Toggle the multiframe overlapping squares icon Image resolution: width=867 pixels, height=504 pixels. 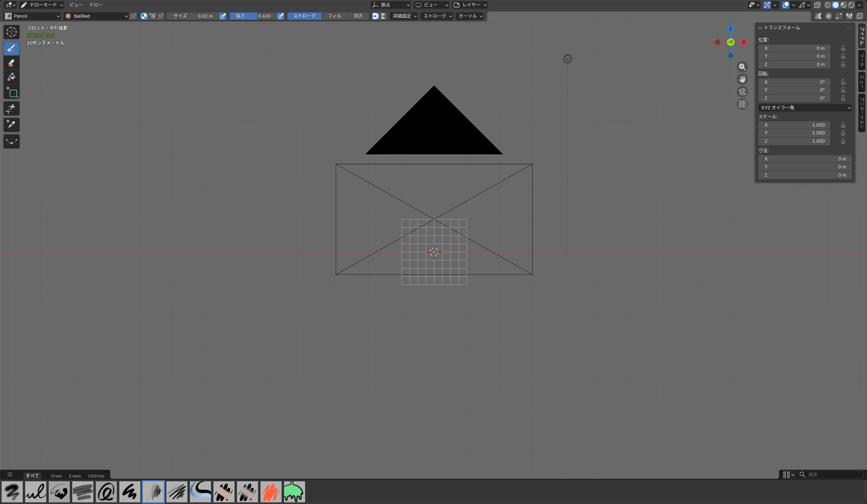[860, 16]
